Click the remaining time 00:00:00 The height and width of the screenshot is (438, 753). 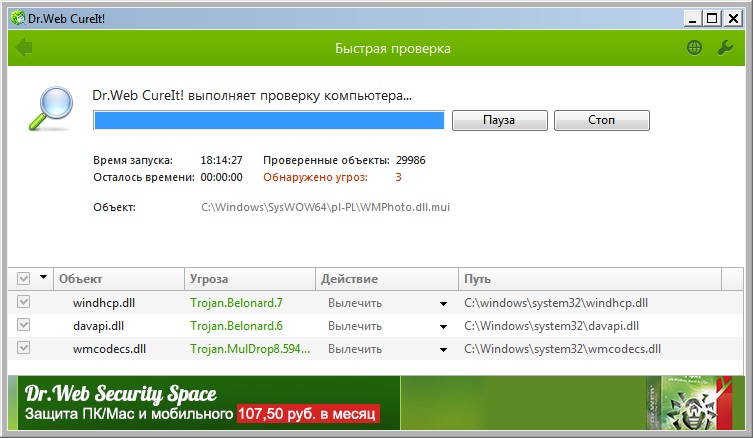pyautogui.click(x=221, y=177)
